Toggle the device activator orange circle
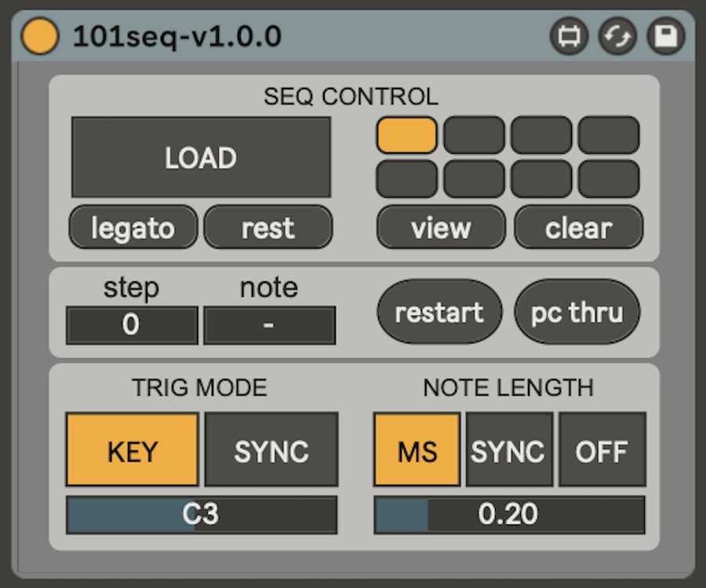This screenshot has height=588, width=706. tap(39, 37)
